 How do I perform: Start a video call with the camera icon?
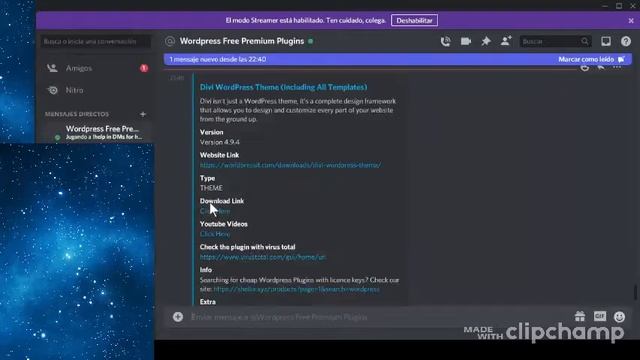pos(466,41)
